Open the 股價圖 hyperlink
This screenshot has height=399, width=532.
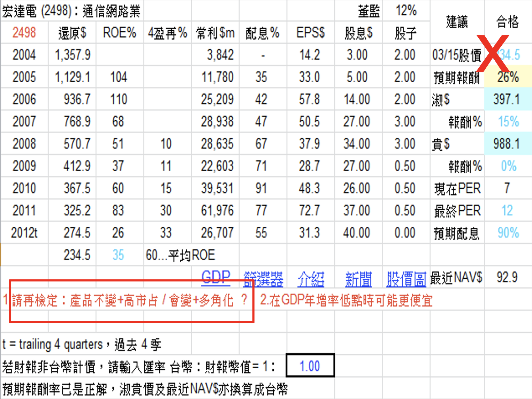pyautogui.click(x=406, y=279)
